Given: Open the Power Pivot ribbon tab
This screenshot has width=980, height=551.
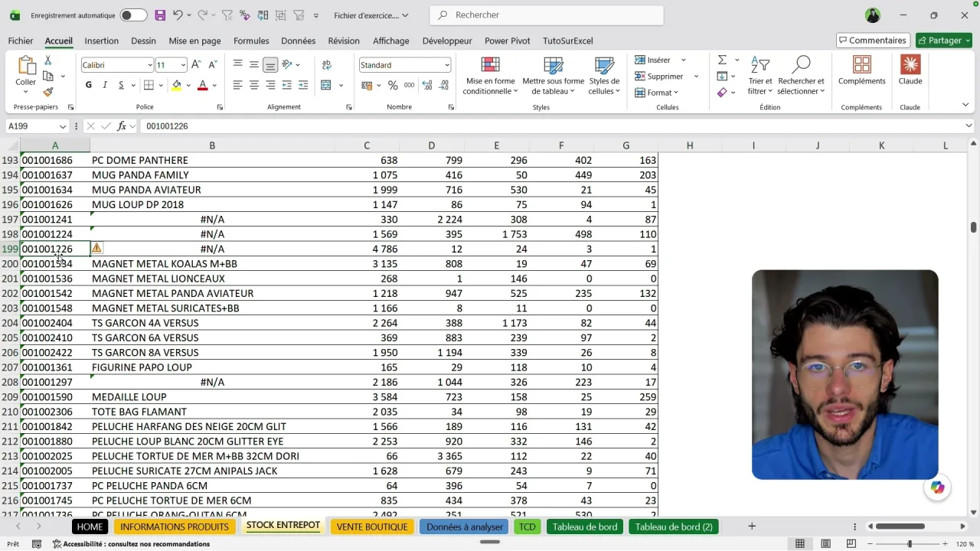Looking at the screenshot, I should [x=507, y=41].
